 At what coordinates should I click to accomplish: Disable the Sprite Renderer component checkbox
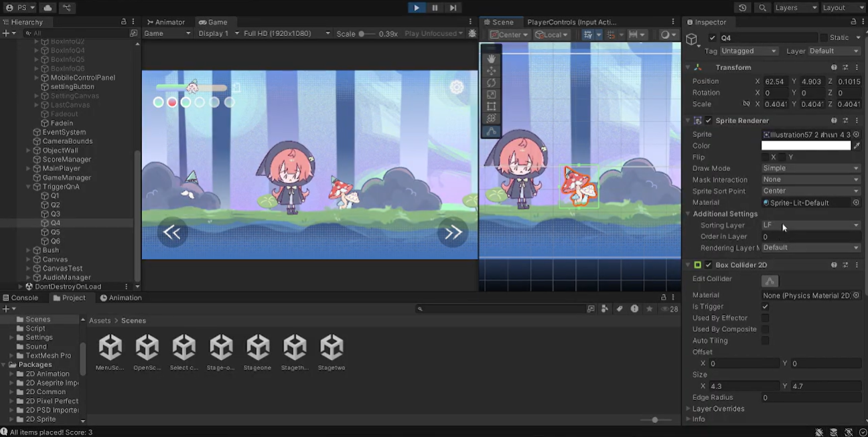pos(709,120)
